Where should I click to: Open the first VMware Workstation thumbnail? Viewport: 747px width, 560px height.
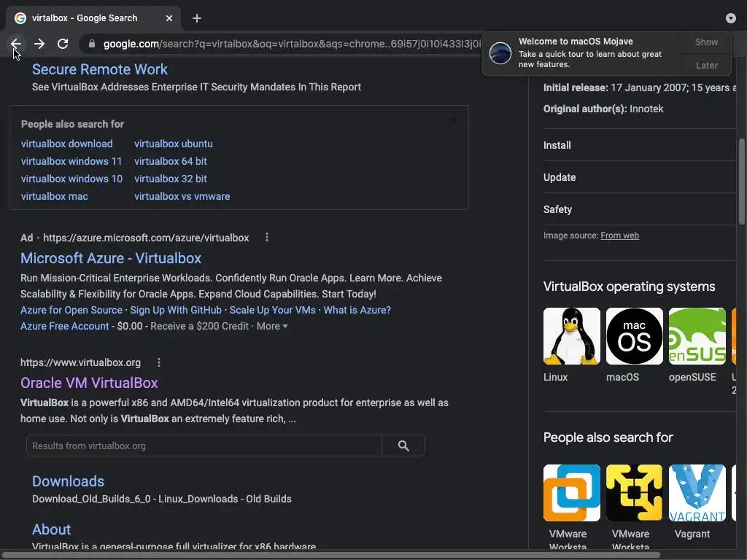pos(572,493)
